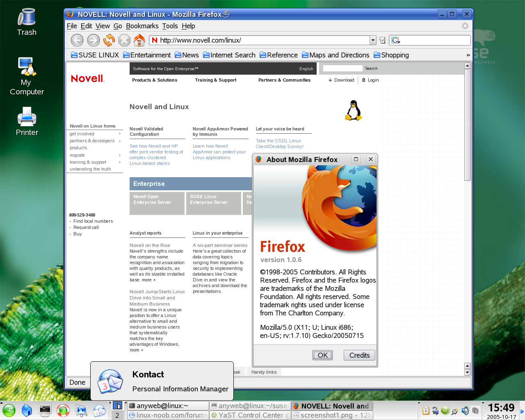525x420 pixels.
Task: Click the green SUSE updater tray icon
Action: (445, 410)
